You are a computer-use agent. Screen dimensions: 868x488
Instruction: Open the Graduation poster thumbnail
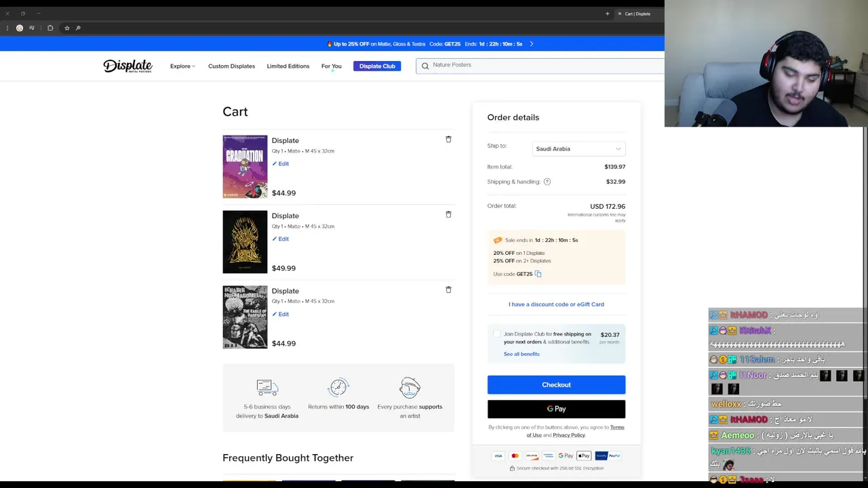coord(245,167)
